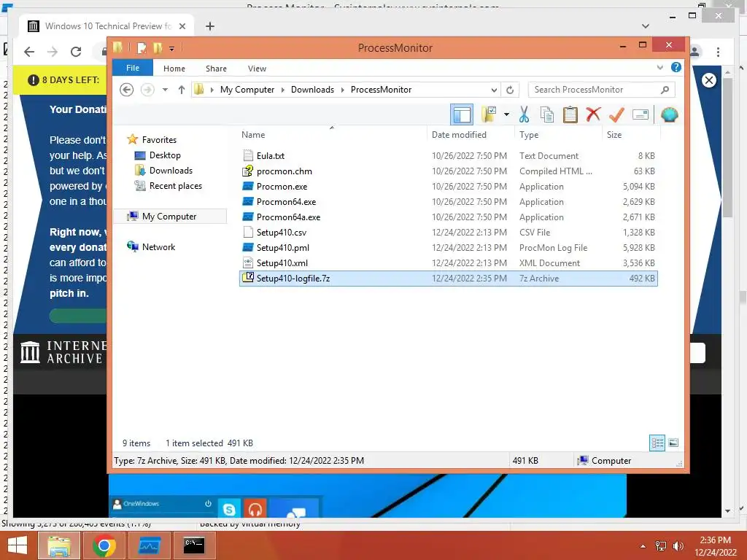Expand the ribbon with the chevron

click(x=659, y=68)
